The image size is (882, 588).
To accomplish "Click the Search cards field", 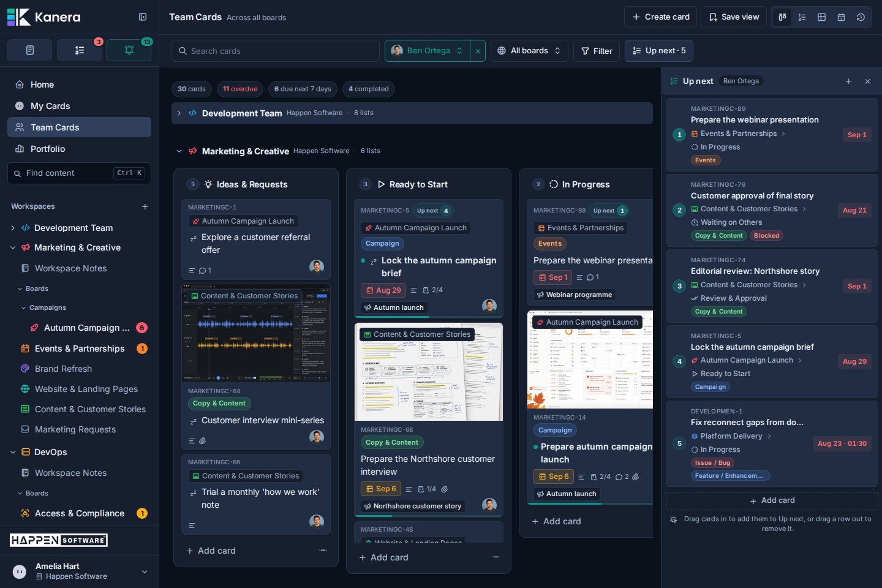I will [x=276, y=51].
